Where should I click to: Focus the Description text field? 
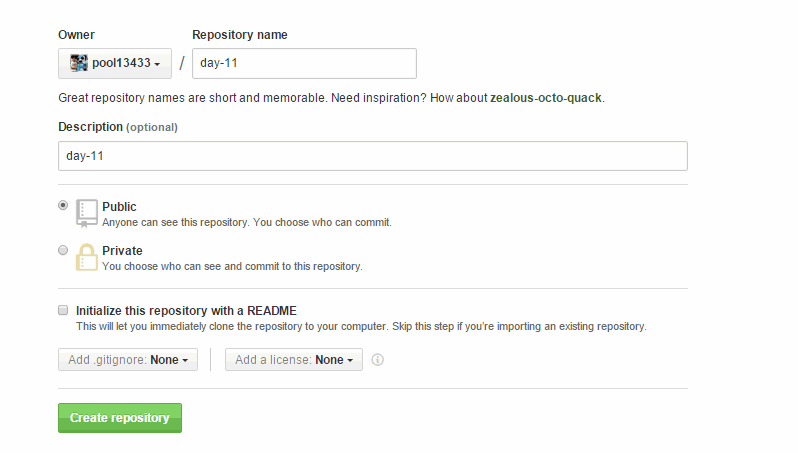(x=373, y=156)
